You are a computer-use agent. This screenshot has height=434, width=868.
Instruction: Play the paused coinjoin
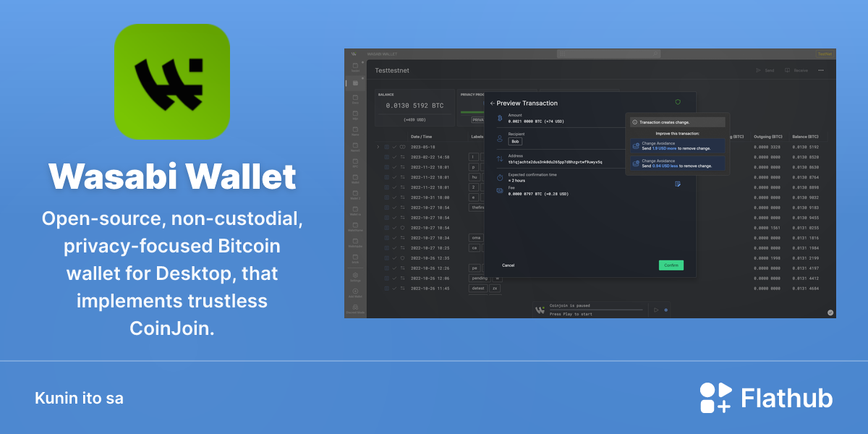656,310
